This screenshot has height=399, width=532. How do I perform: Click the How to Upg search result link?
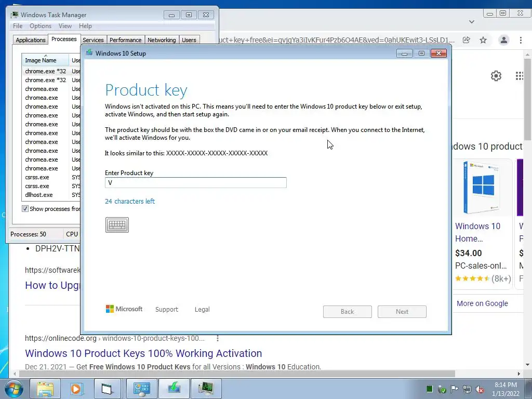click(x=52, y=285)
